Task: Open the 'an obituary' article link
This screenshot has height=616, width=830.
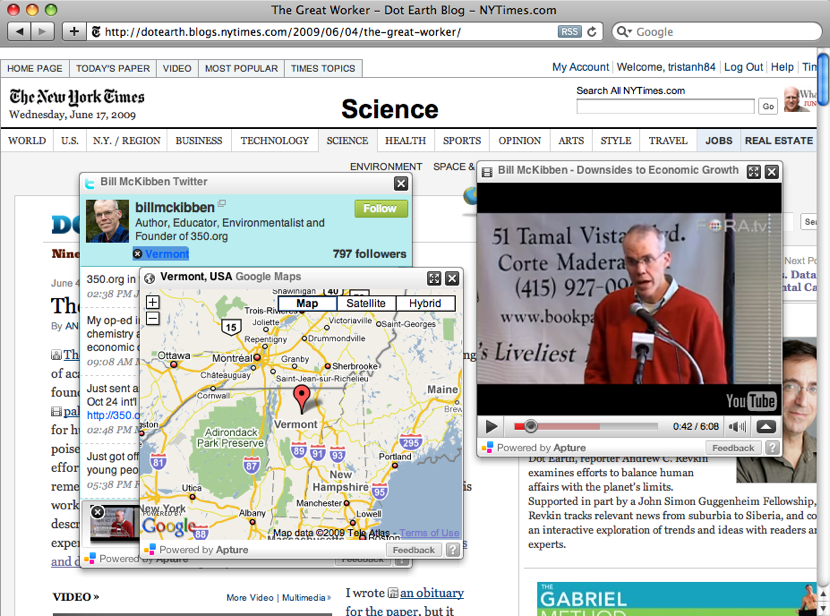Action: (432, 593)
